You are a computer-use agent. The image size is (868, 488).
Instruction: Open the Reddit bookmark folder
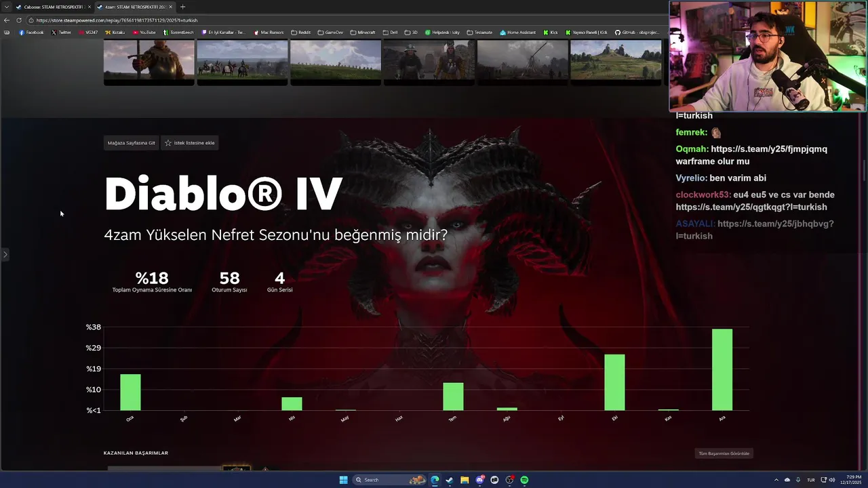pos(300,33)
